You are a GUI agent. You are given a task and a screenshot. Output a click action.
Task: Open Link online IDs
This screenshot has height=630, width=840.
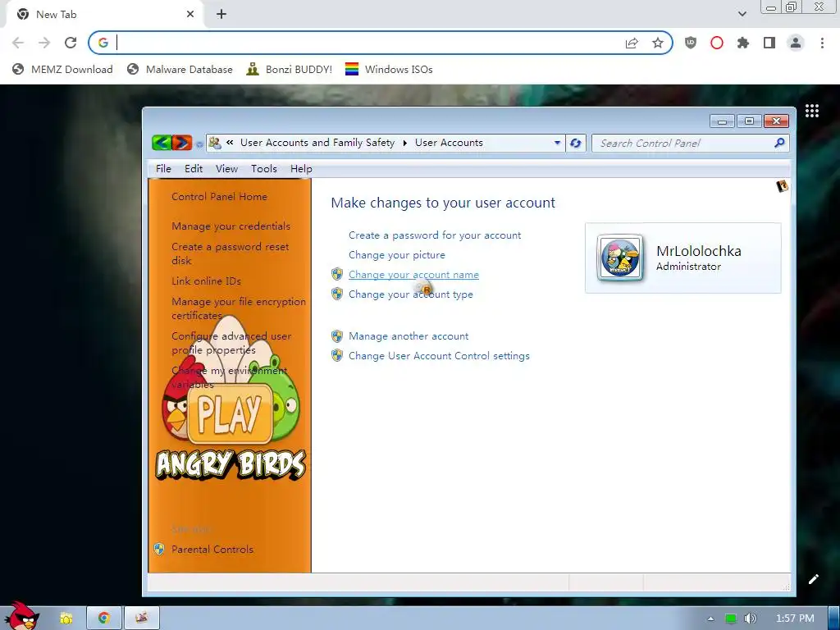[206, 281]
